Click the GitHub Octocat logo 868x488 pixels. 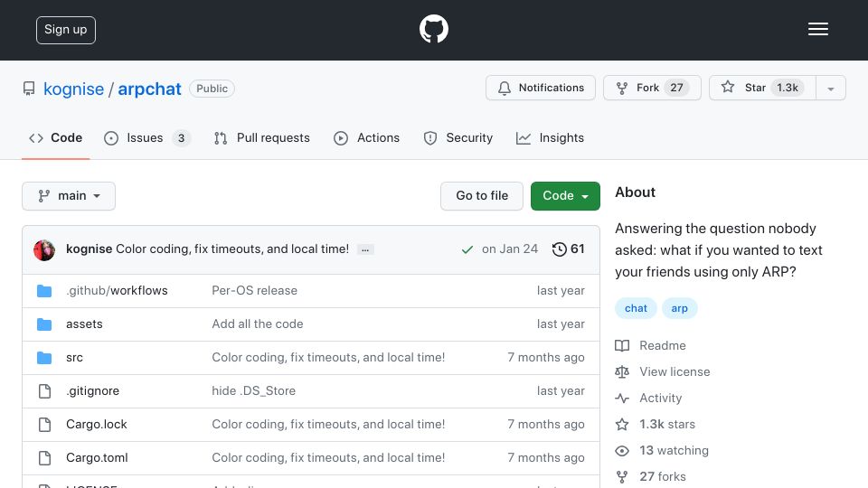[433, 29]
